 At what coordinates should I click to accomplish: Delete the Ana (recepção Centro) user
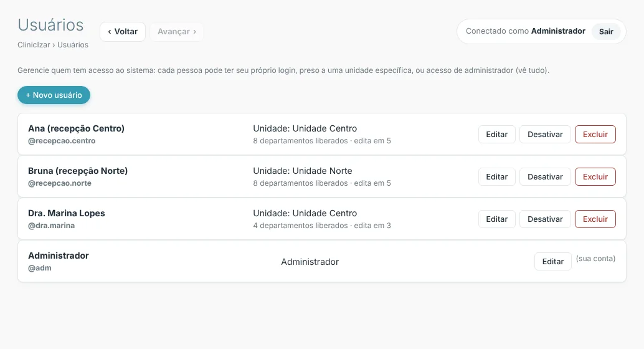595,135
